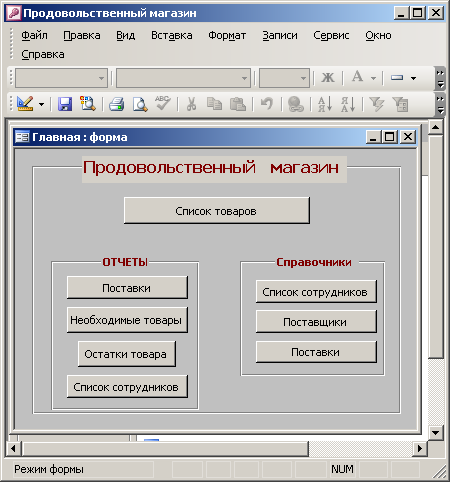The width and height of the screenshot is (450, 482).
Task: Click the Остатки товара button
Action: (126, 354)
